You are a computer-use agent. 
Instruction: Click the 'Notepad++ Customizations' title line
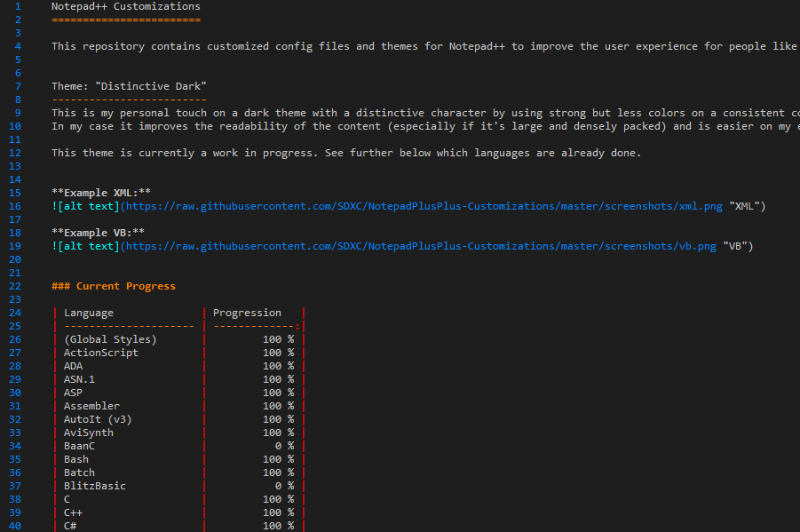(126, 6)
